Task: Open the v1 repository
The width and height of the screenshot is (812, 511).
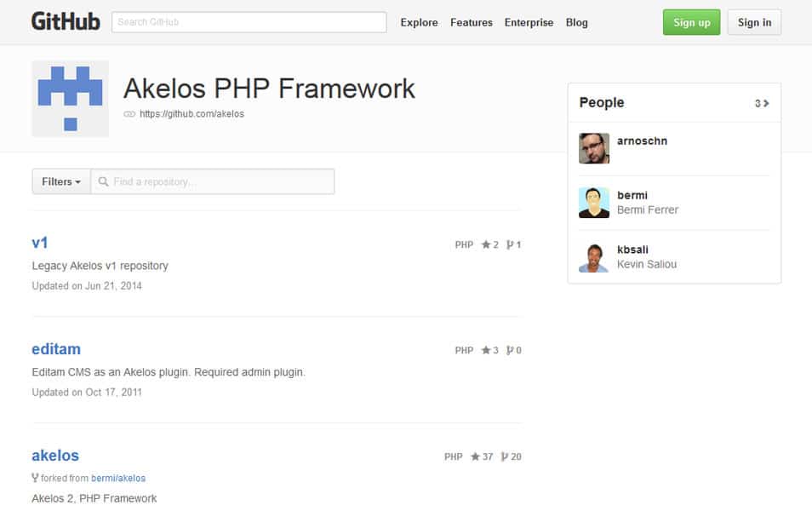Action: (x=40, y=243)
